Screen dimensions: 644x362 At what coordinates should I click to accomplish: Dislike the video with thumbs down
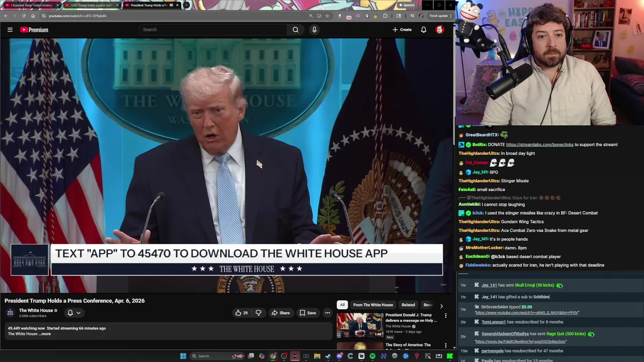click(259, 313)
